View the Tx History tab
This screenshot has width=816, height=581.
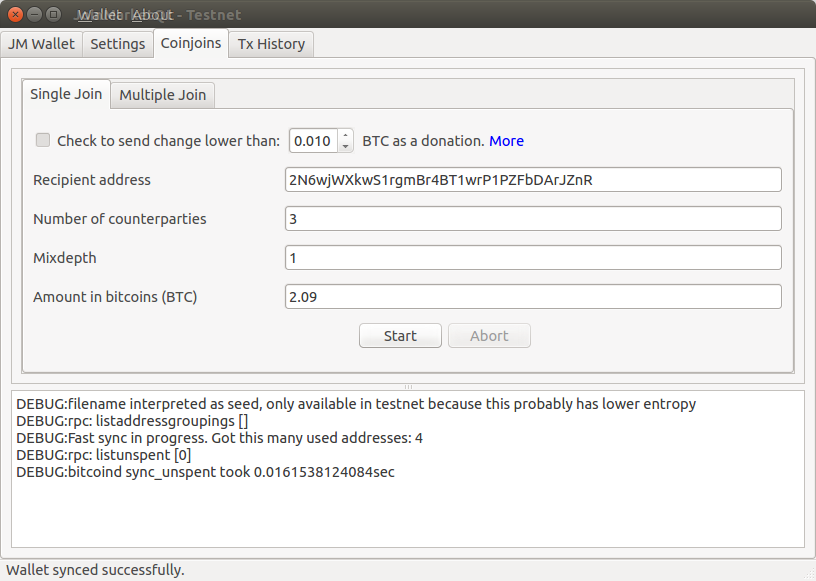(271, 44)
